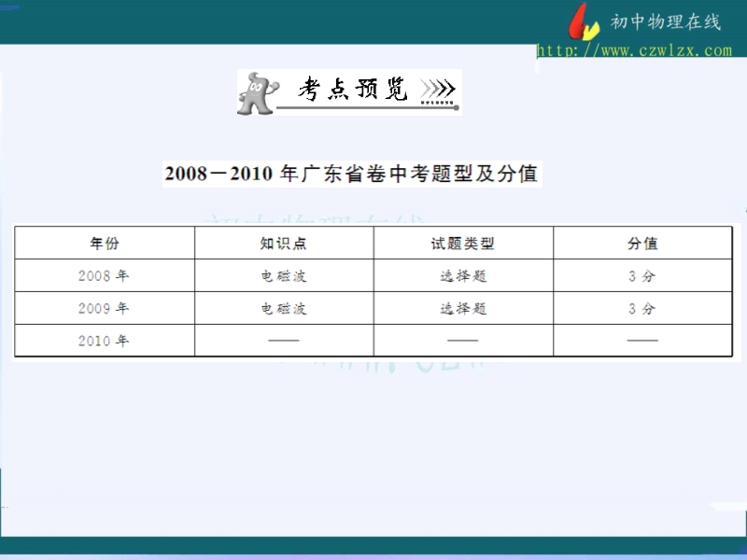Click the triple chevron arrows after 考点预览
Viewport: 747px width, 560px height.
(x=438, y=90)
